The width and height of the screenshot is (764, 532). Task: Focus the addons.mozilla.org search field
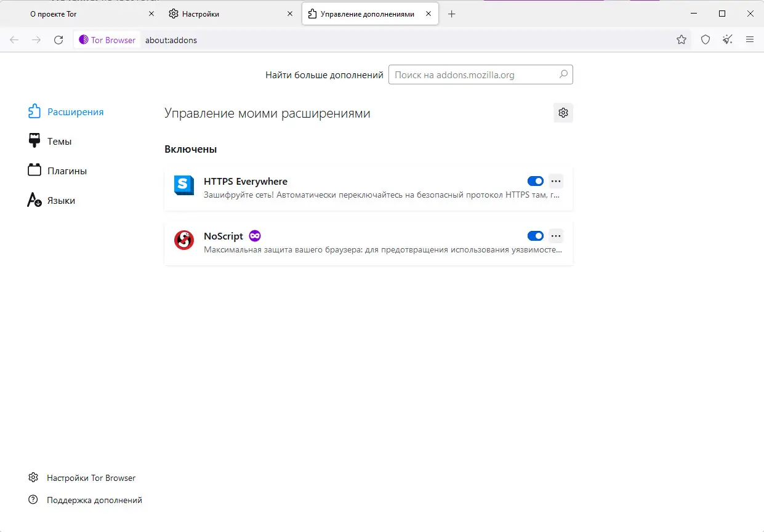pyautogui.click(x=481, y=75)
